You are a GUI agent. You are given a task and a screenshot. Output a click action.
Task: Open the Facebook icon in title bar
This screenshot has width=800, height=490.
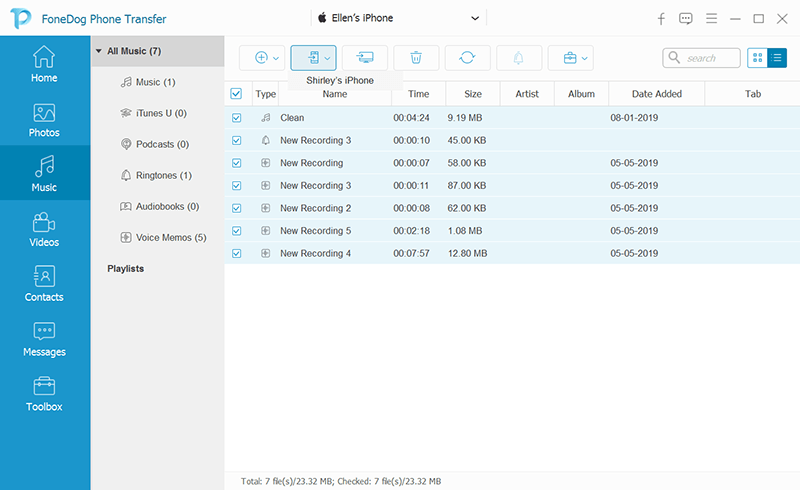coord(661,19)
